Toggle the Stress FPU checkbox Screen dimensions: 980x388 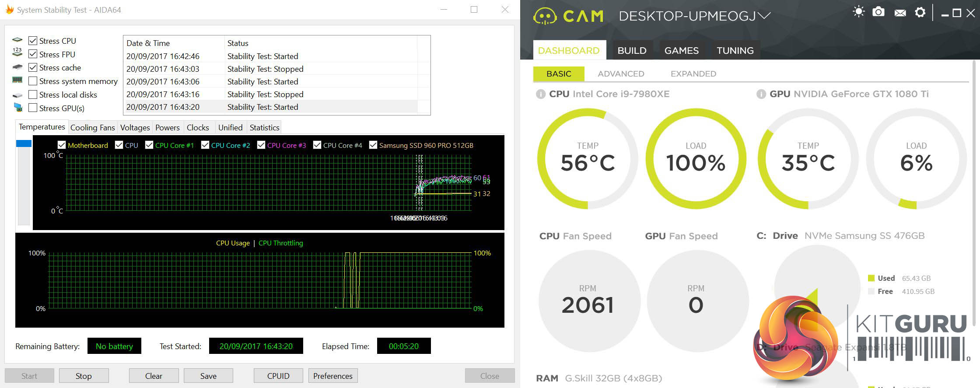(33, 54)
